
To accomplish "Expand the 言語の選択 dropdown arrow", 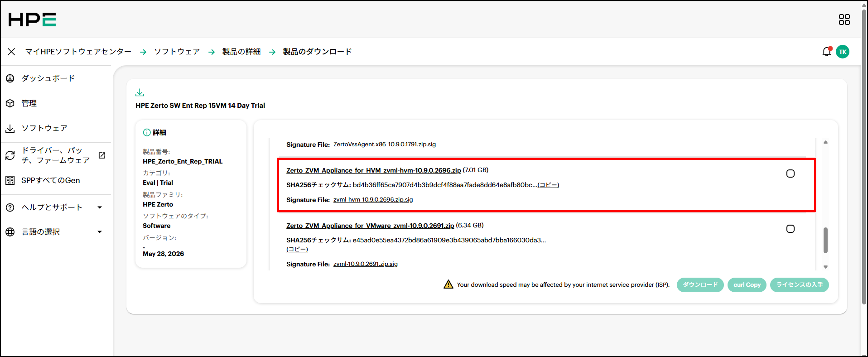I will (x=100, y=232).
